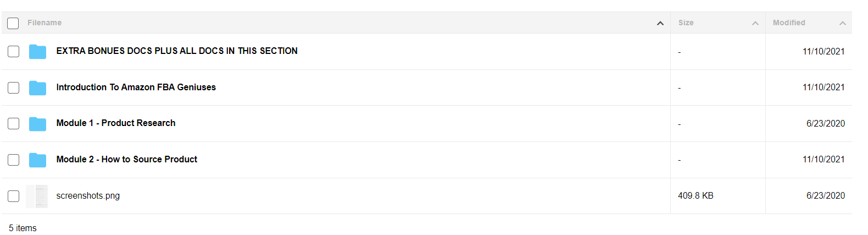Open the Introduction To Amazon FBA Geniuses link
The height and width of the screenshot is (235, 868).
click(x=136, y=87)
